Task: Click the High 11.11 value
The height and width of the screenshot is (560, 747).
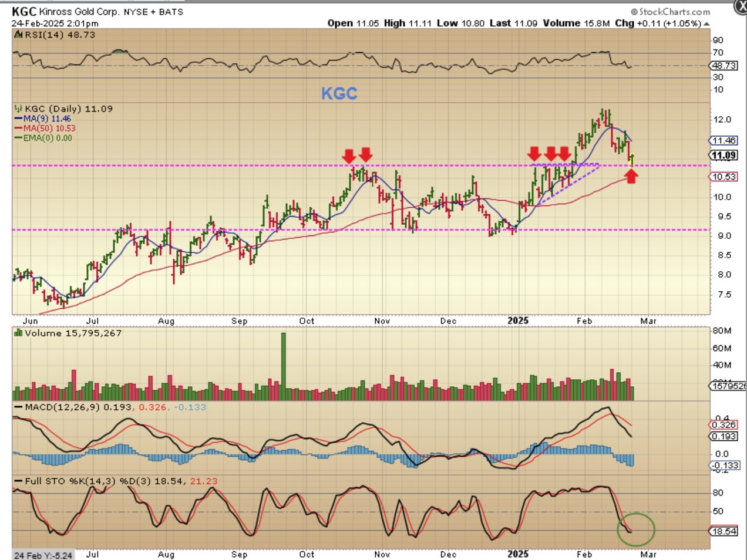Action: [x=408, y=23]
